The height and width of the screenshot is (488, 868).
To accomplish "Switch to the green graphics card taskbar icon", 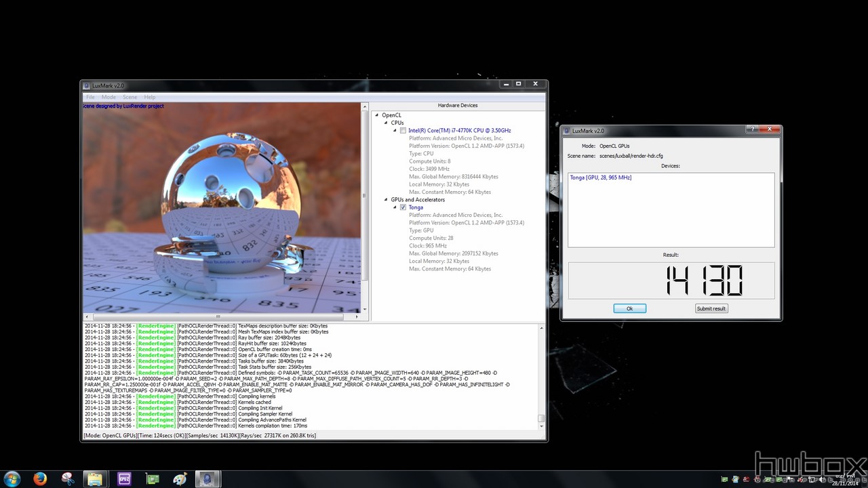I will point(153,479).
